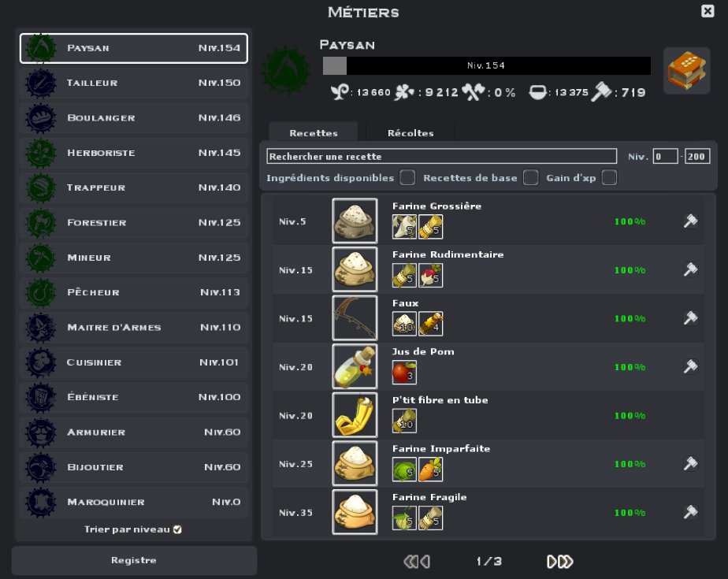Open the Registre

coord(134,560)
